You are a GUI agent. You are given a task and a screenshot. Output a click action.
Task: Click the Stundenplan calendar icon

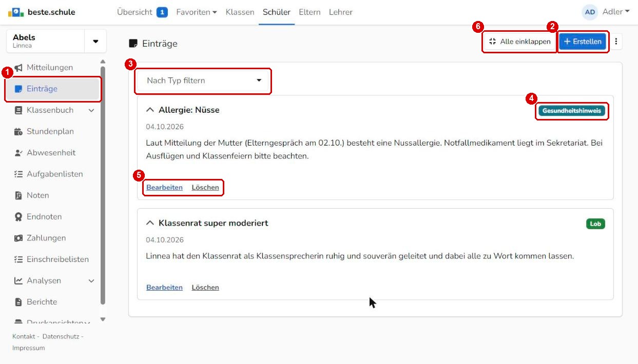coord(18,132)
